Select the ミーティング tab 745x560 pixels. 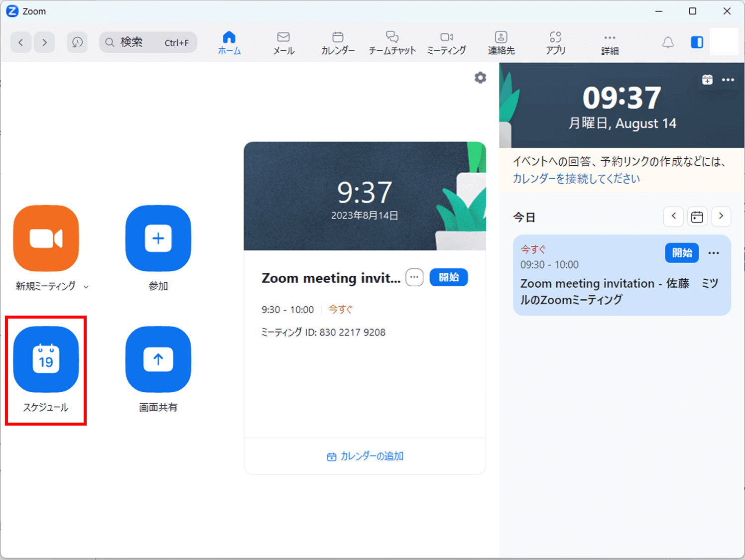pos(447,43)
